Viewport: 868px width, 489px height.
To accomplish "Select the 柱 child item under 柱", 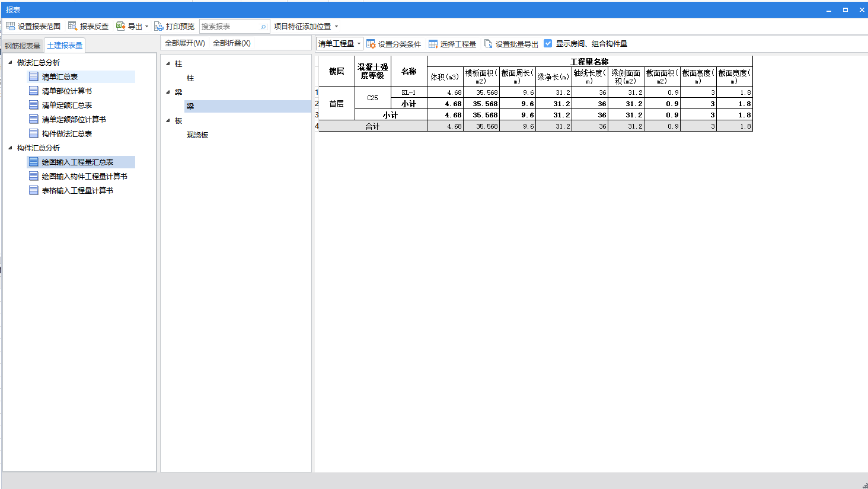I will tap(190, 78).
